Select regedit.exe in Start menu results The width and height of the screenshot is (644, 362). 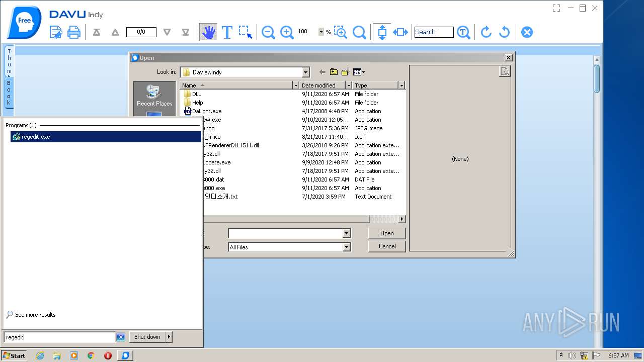click(x=106, y=137)
